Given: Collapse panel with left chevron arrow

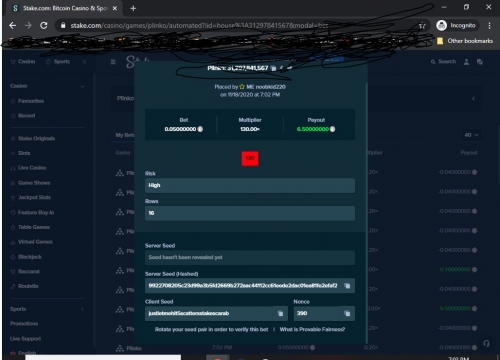Looking at the screenshot, I should pos(473,99).
